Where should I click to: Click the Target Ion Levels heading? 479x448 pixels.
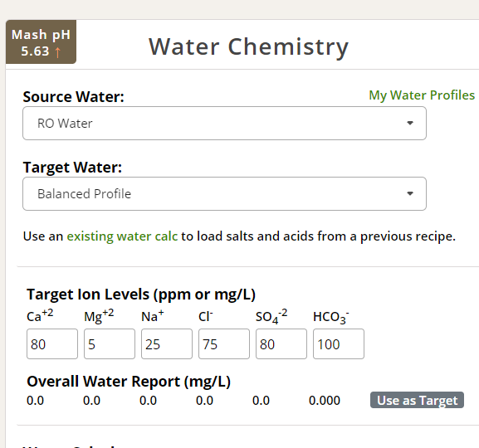[141, 295]
